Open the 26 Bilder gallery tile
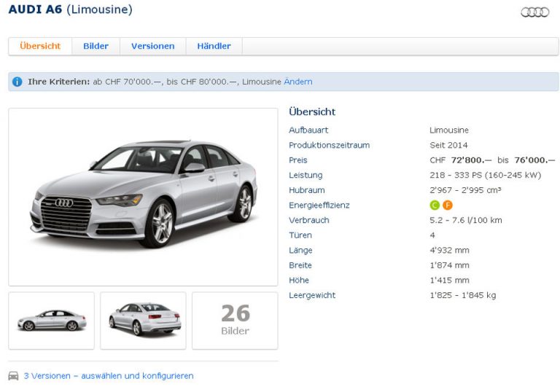Image resolution: width=560 pixels, height=392 pixels. pos(235,321)
